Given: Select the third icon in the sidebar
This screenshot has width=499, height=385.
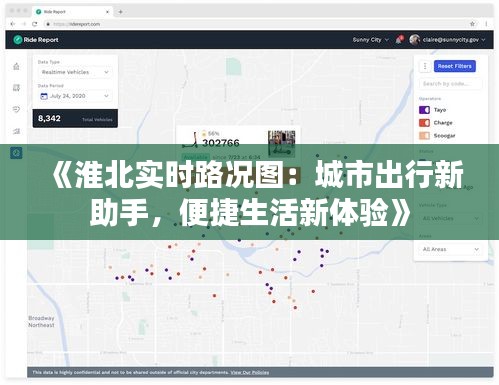Looking at the screenshot, I should [x=16, y=109].
